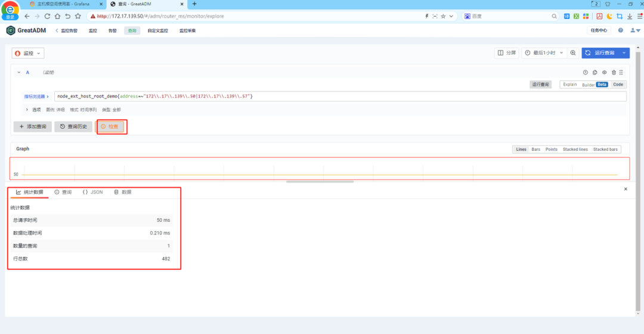644x334 pixels.
Task: Select Stacked lines graph style
Action: pyautogui.click(x=575, y=150)
